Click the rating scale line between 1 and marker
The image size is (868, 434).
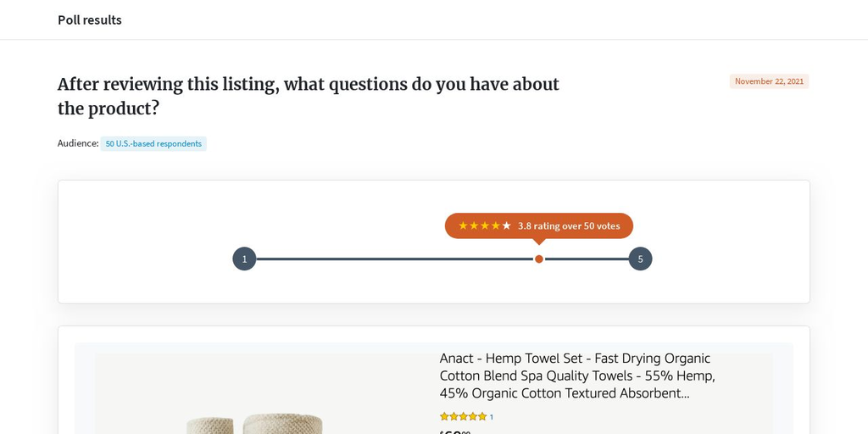coord(395,259)
